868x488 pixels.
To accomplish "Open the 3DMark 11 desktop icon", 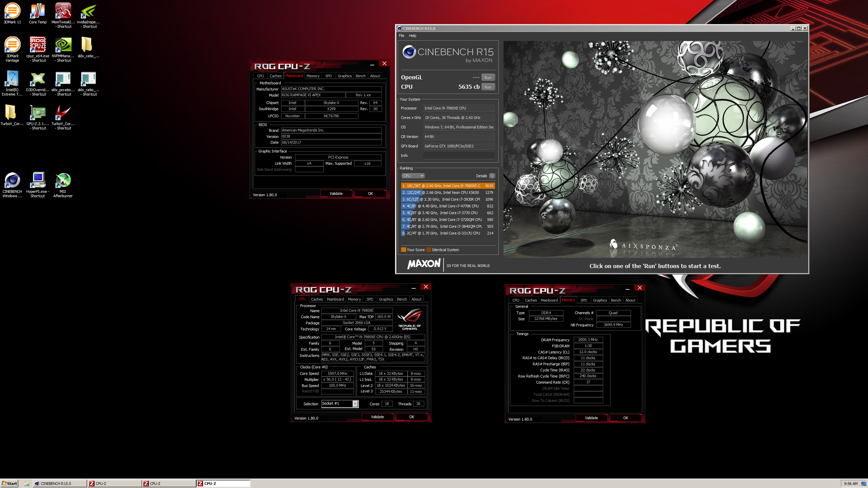I will pos(12,14).
